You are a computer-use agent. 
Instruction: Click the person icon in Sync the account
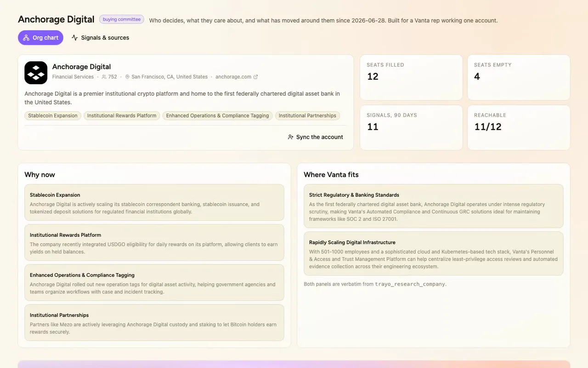pyautogui.click(x=291, y=137)
